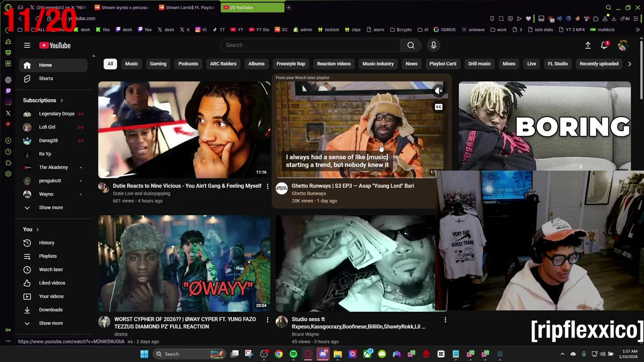Open Discord from the taskbar

pos(323,354)
